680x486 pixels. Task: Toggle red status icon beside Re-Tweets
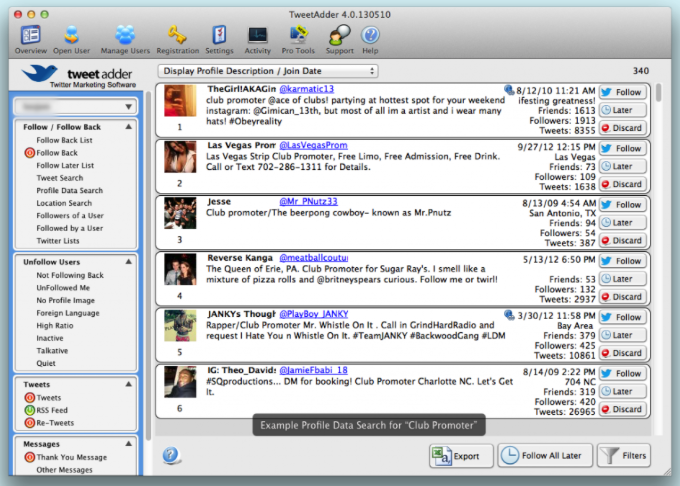pos(29,423)
